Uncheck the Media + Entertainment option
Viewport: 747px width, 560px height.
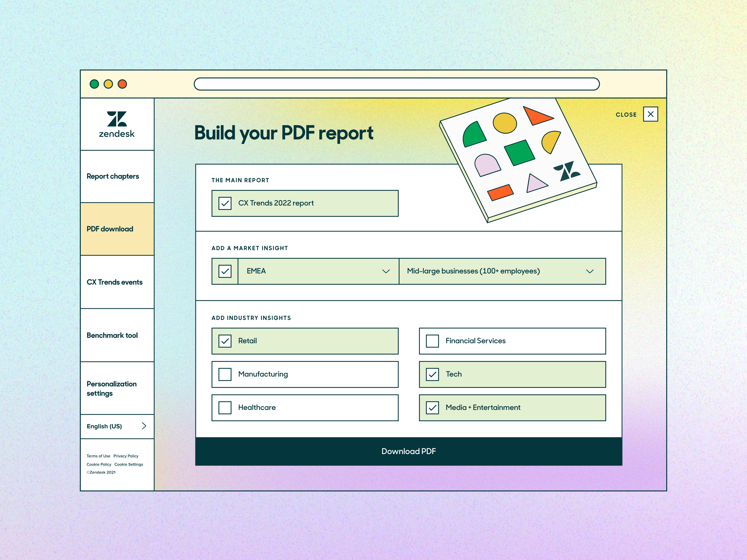click(432, 408)
